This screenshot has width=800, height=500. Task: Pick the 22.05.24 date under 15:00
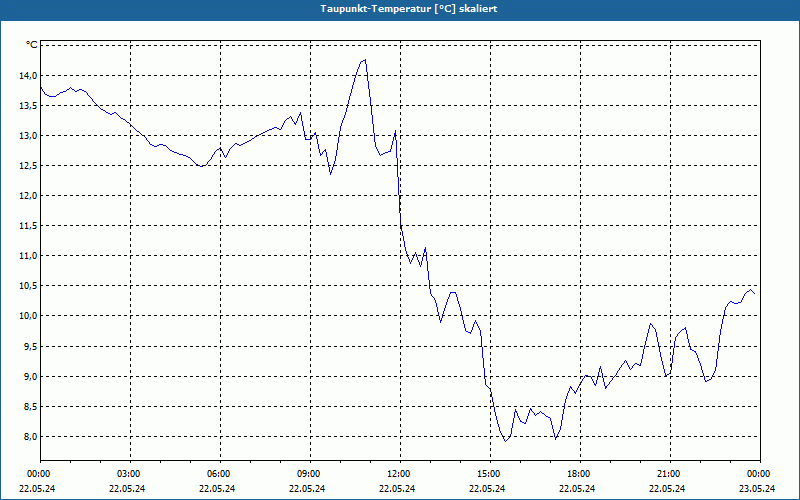click(x=488, y=488)
